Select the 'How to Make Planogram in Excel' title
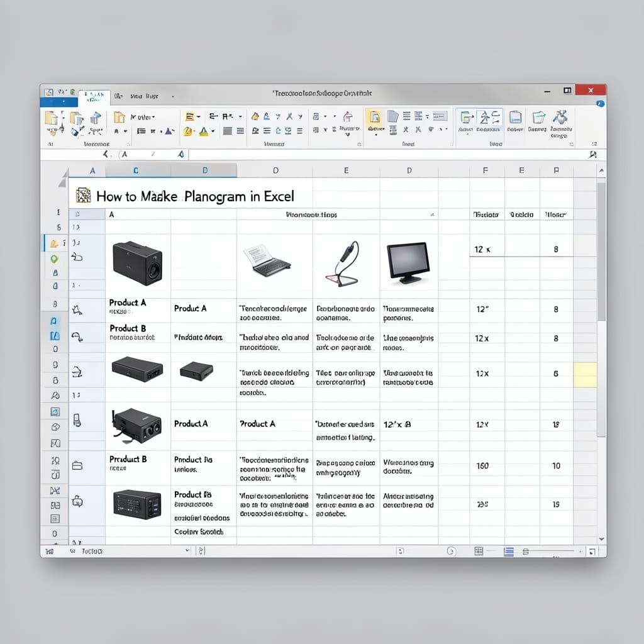Image resolution: width=644 pixels, height=644 pixels. coord(195,196)
